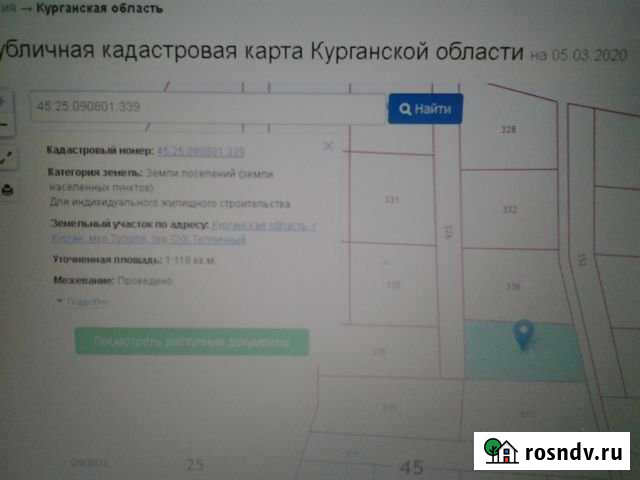Open the land parcel address link
The image size is (640, 480).
click(183, 233)
